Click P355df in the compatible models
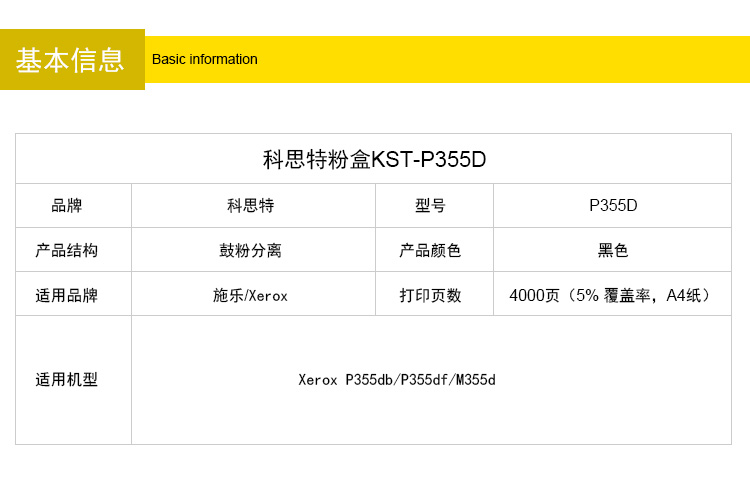This screenshot has height=479, width=750. pyautogui.click(x=424, y=380)
